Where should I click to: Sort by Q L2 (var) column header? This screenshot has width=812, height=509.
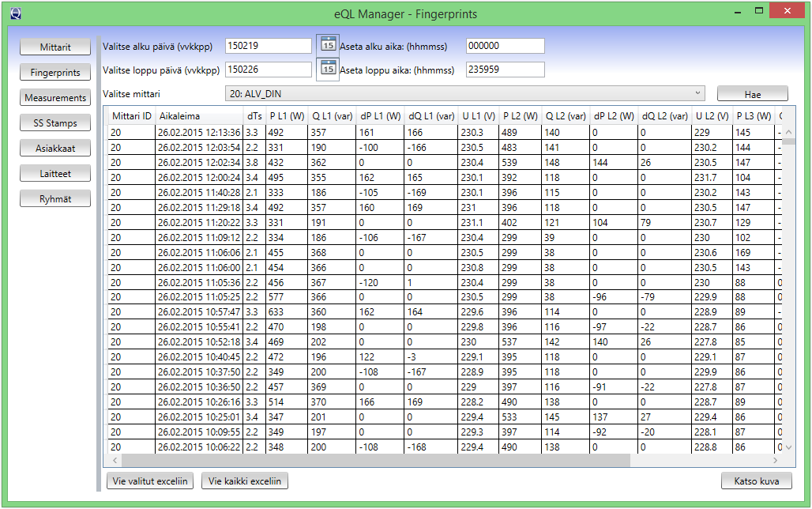566,116
